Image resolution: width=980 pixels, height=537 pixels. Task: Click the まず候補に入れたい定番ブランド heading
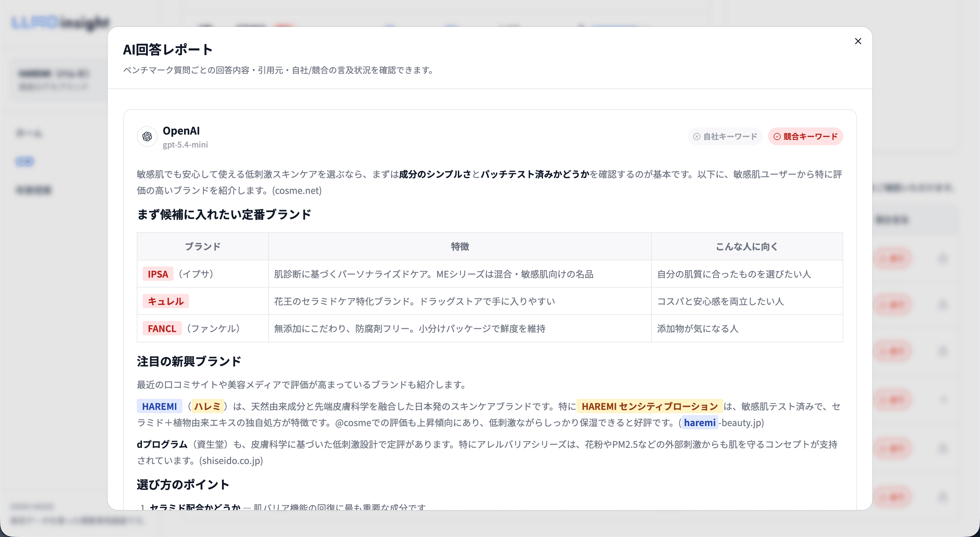tap(224, 215)
